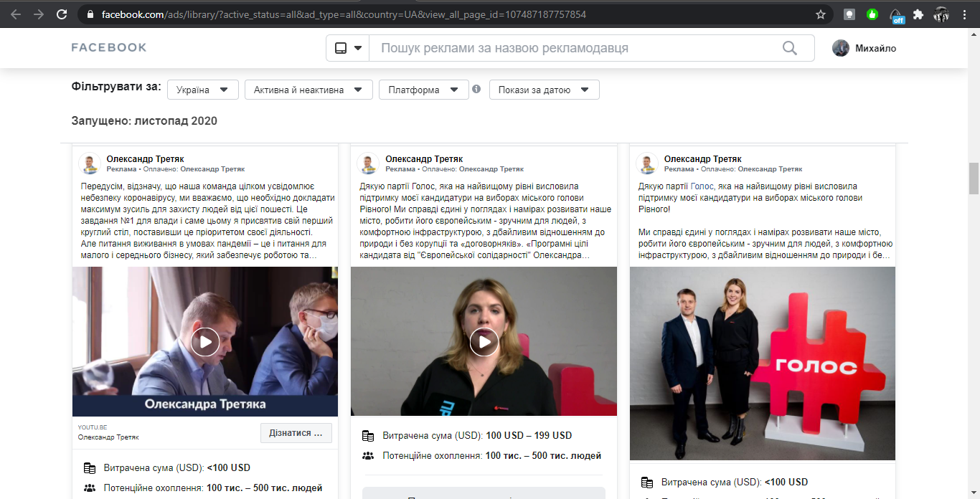Click the Дізнатися button on the first ad

296,433
